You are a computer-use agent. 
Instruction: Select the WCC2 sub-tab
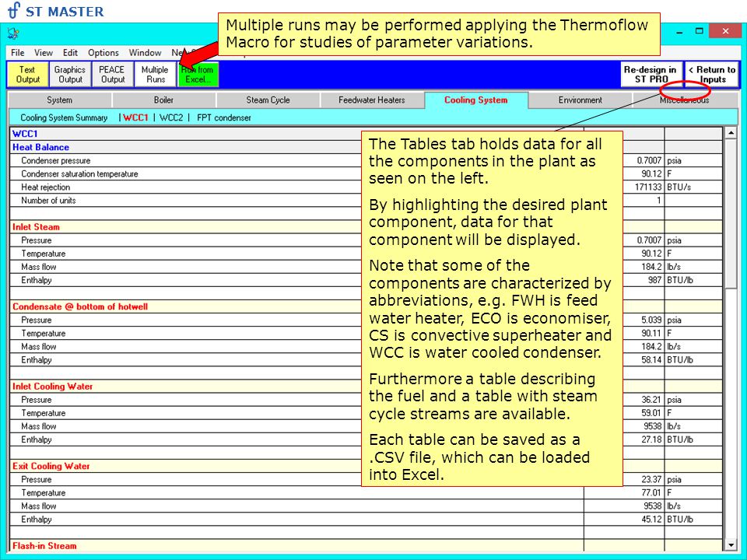pos(171,117)
